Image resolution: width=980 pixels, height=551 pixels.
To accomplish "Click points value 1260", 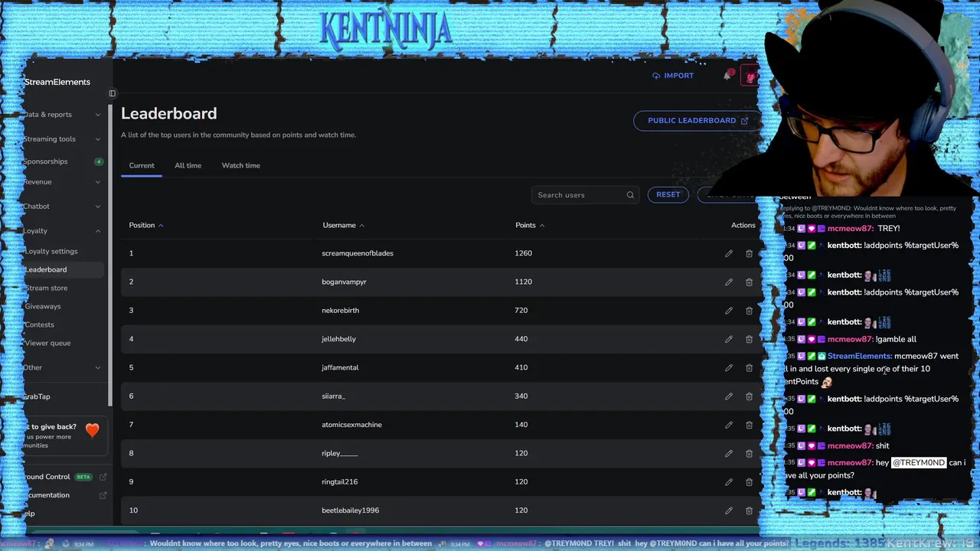I will (523, 253).
